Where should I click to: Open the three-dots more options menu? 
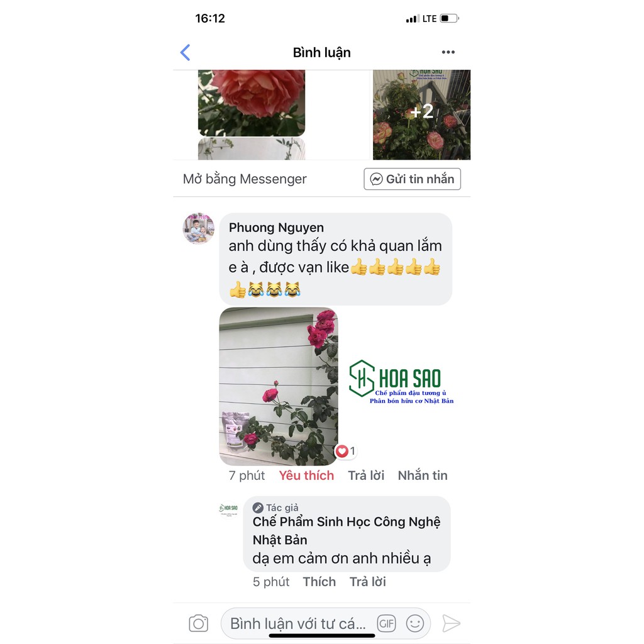(448, 52)
